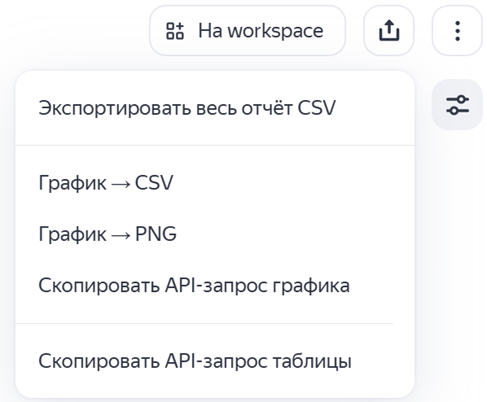Choose График → PNG export option

click(215, 234)
